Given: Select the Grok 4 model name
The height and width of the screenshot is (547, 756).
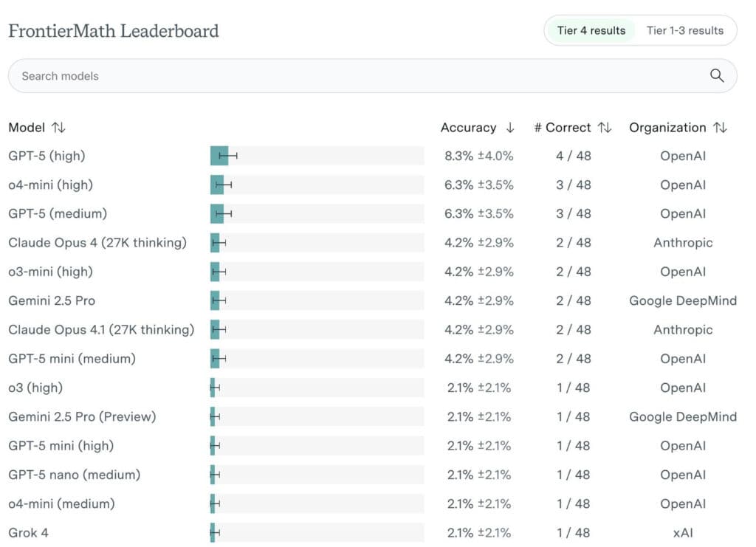Looking at the screenshot, I should 28,532.
